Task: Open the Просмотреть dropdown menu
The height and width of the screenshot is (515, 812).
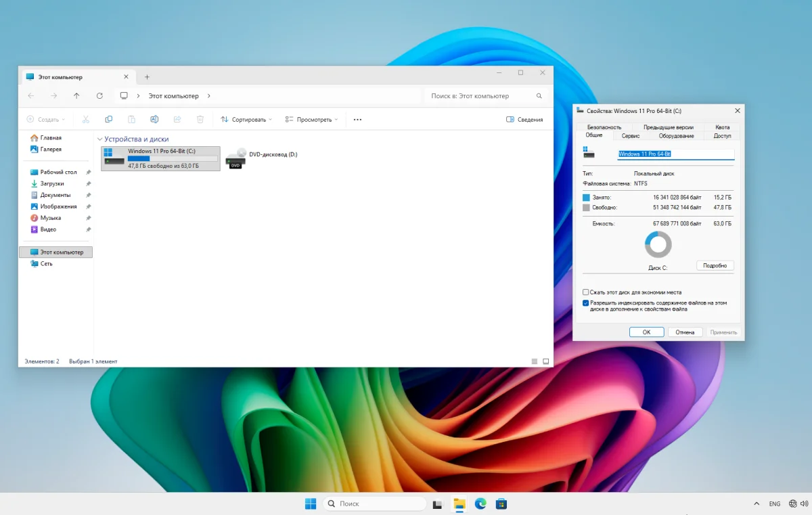Action: click(312, 120)
